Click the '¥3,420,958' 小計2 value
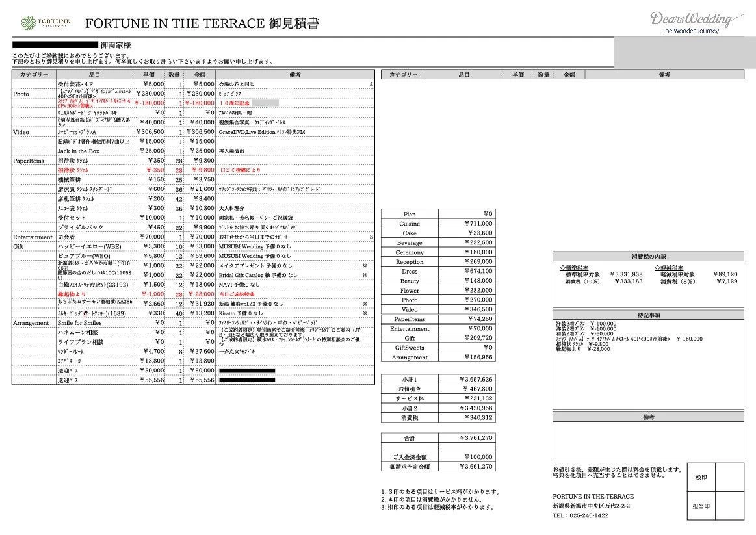The image size is (756, 535). [x=476, y=408]
